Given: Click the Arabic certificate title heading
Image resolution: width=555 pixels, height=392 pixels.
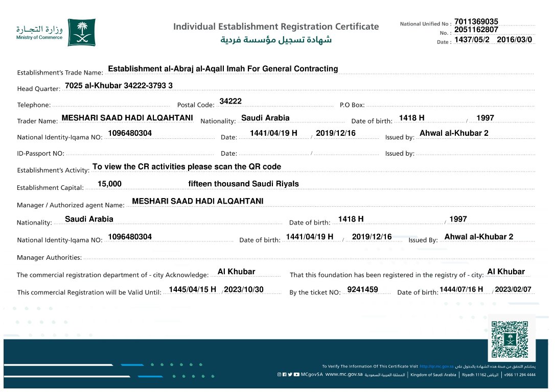Looking at the screenshot, I should (276, 40).
